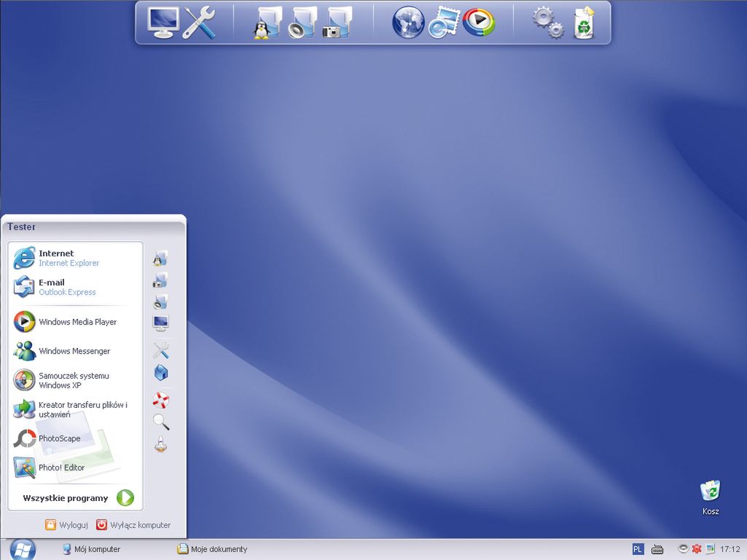The image size is (747, 560).
Task: Open Outlook Express E-mail entry
Action: [75, 287]
